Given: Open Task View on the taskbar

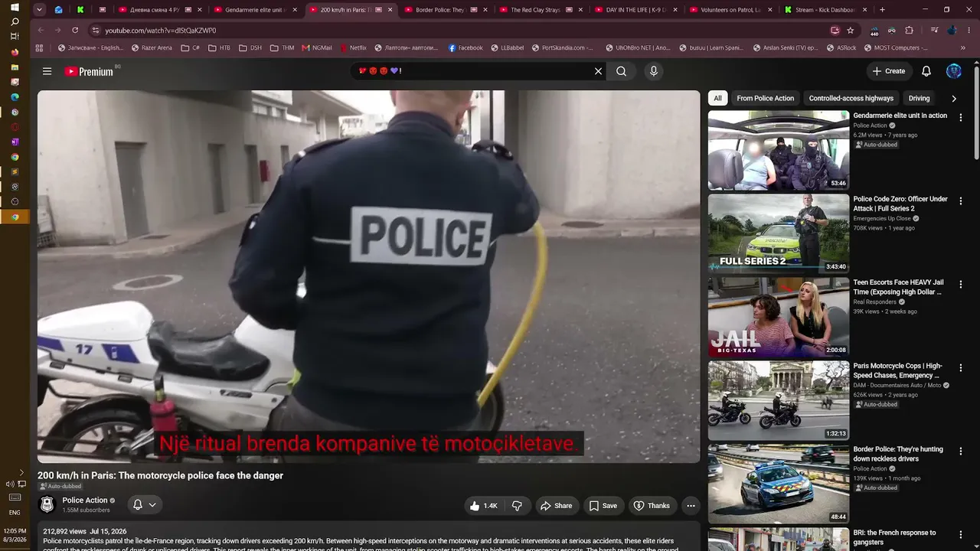Looking at the screenshot, I should click(15, 37).
